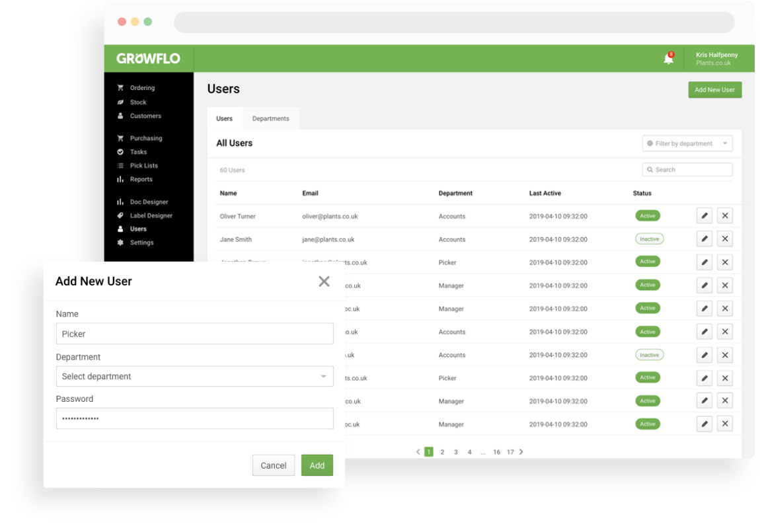The width and height of the screenshot is (760, 532).
Task: Go to page 2 in pagination
Action: (442, 452)
